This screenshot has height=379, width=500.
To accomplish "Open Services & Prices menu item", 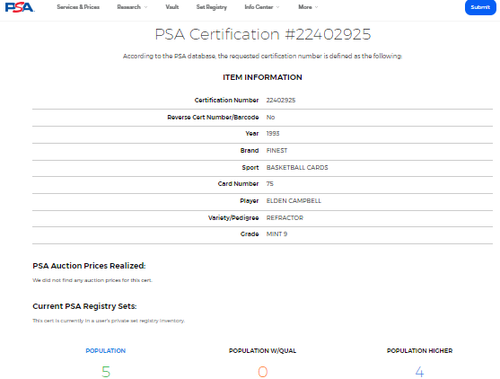I will [x=78, y=7].
